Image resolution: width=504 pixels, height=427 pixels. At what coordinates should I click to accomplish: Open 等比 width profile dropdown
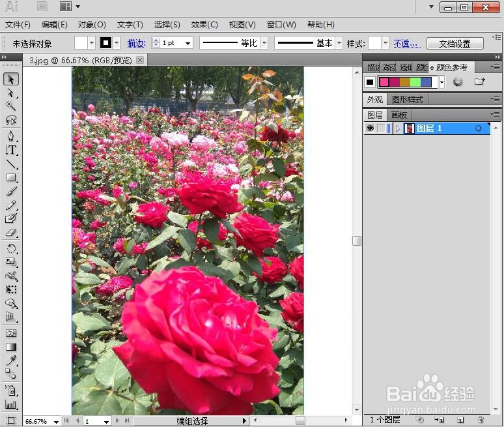coord(264,43)
